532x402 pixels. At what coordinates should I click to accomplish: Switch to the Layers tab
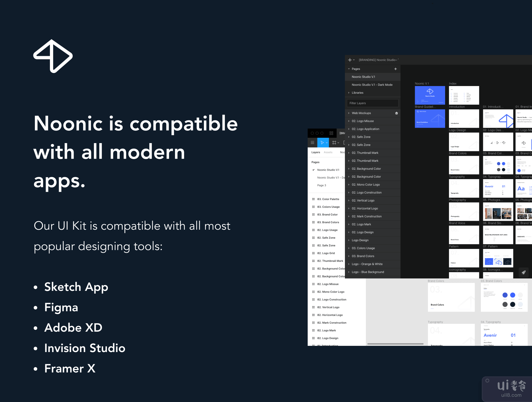click(316, 153)
